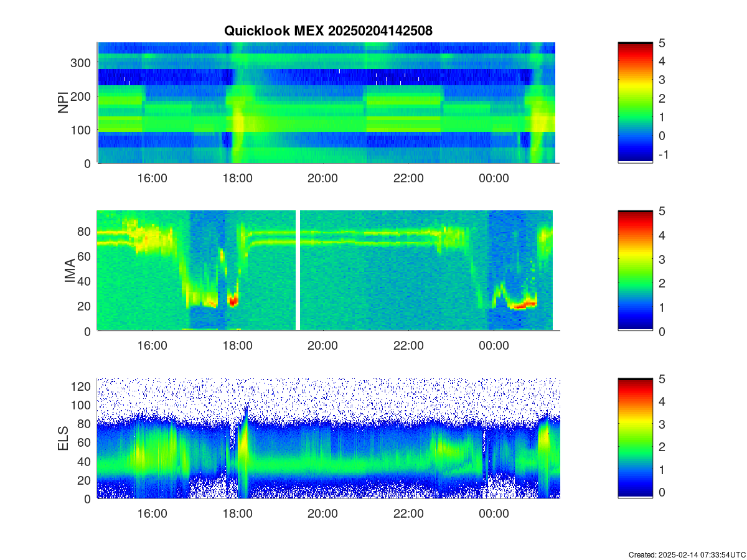Image resolution: width=747 pixels, height=560 pixels.
Task: Click the 120 tick on the ELS y-axis
Action: 82,386
